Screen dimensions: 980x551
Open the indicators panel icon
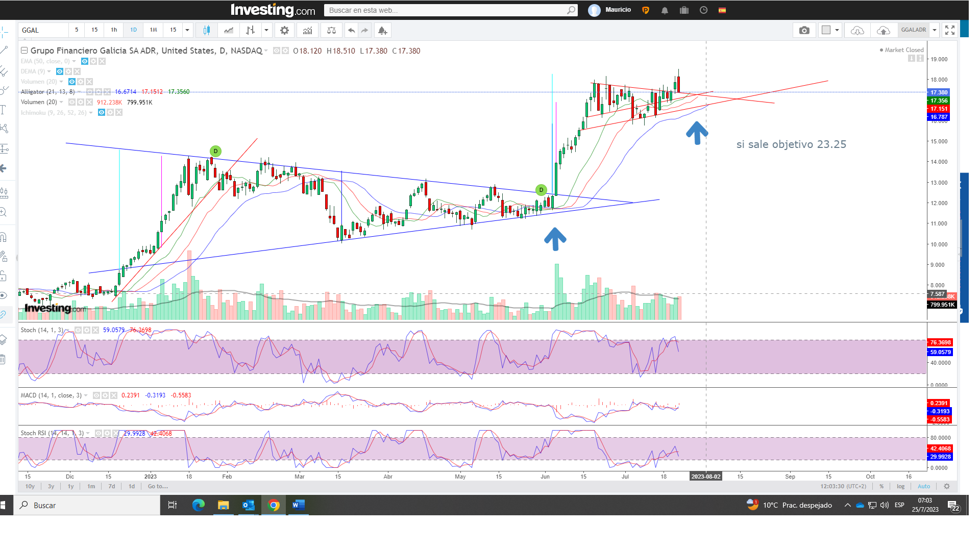(x=307, y=30)
